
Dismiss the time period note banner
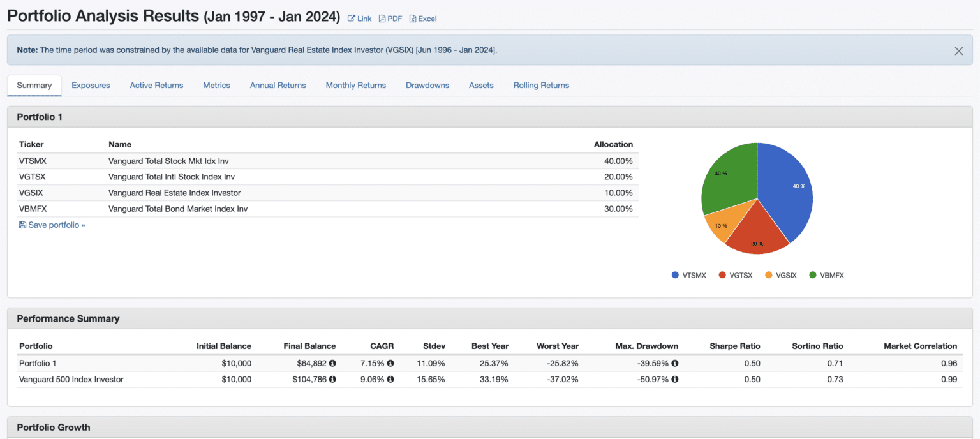click(x=958, y=51)
